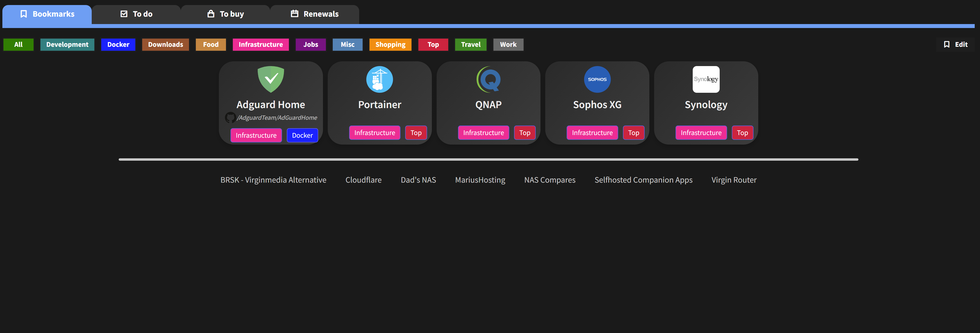Open the NAS Compares bookmark link

pyautogui.click(x=550, y=180)
